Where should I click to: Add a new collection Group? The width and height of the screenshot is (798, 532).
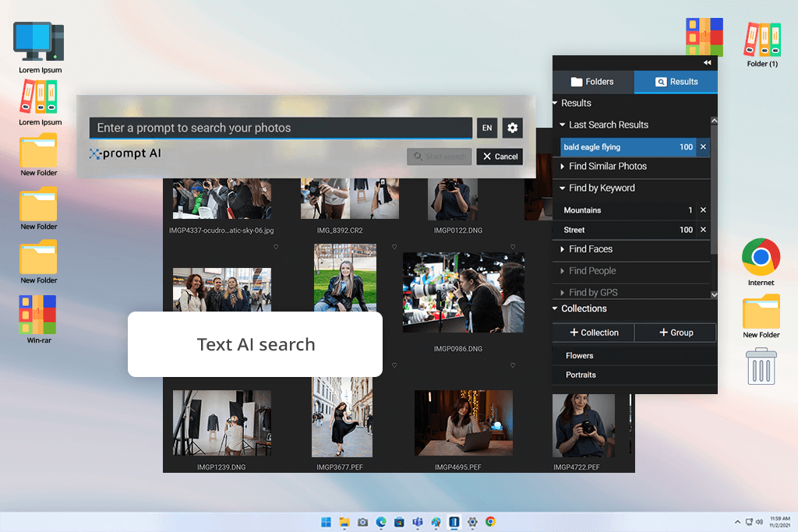click(676, 333)
